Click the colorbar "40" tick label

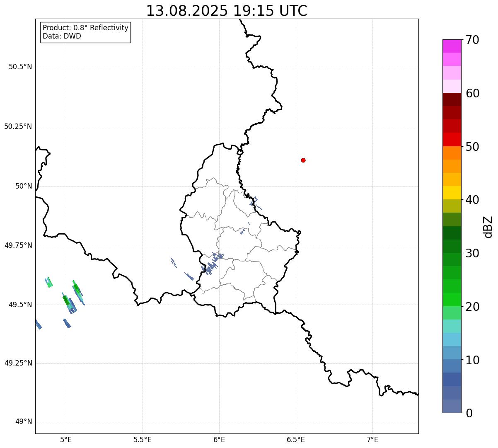coord(472,200)
